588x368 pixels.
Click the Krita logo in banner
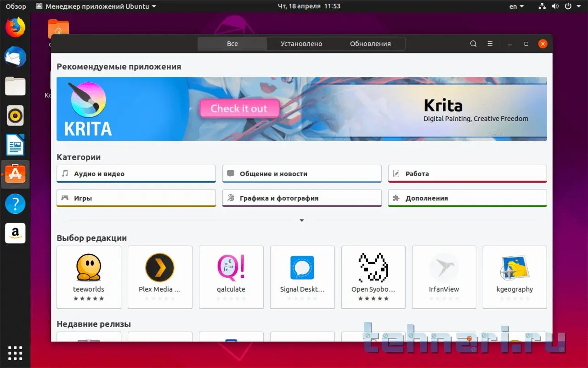click(88, 109)
